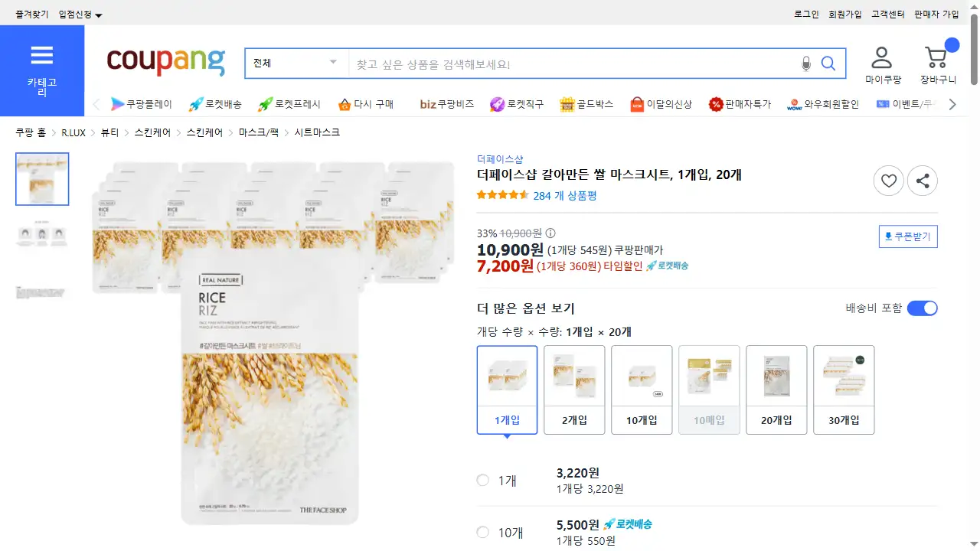The height and width of the screenshot is (551, 980).
Task: Open 다시 구매 in the navigation bar
Action: click(365, 104)
